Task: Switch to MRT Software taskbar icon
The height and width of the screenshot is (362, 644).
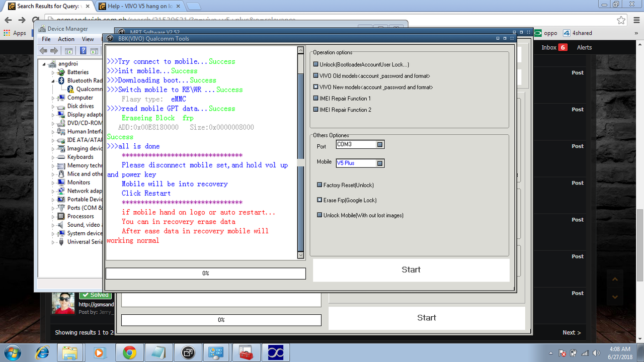Action: click(x=187, y=352)
